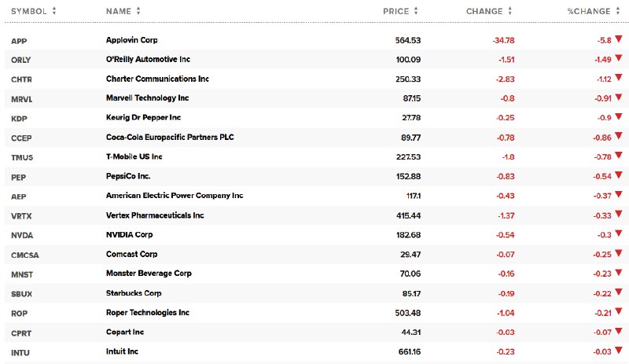629x364 pixels.
Task: Sort table by the SYMBOL column arrows
Action: [54, 11]
